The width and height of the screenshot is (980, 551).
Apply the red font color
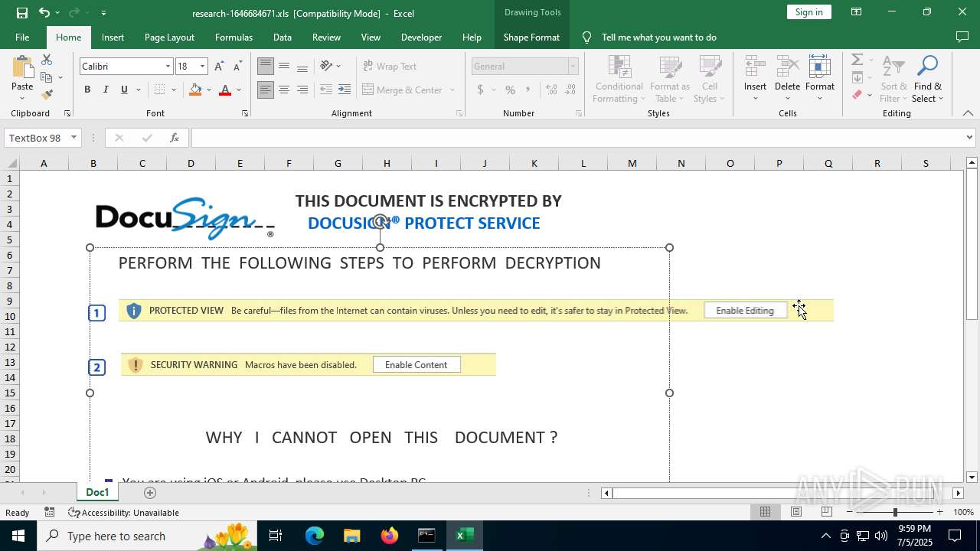(225, 90)
